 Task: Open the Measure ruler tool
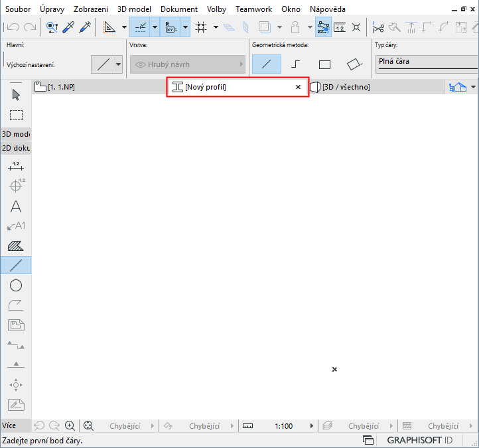[x=340, y=27]
